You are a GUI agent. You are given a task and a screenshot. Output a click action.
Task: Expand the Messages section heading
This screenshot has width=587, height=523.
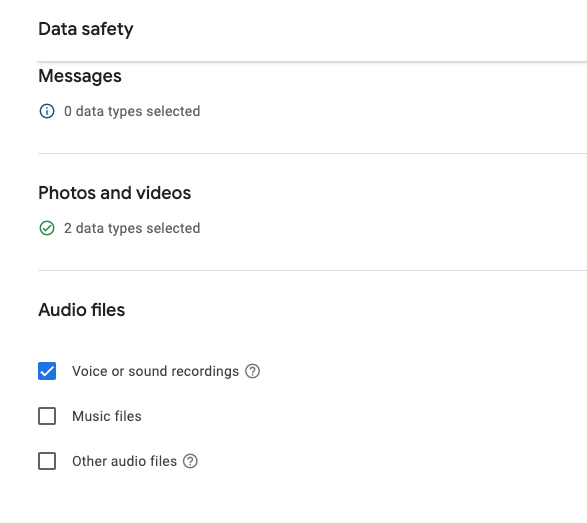click(80, 76)
